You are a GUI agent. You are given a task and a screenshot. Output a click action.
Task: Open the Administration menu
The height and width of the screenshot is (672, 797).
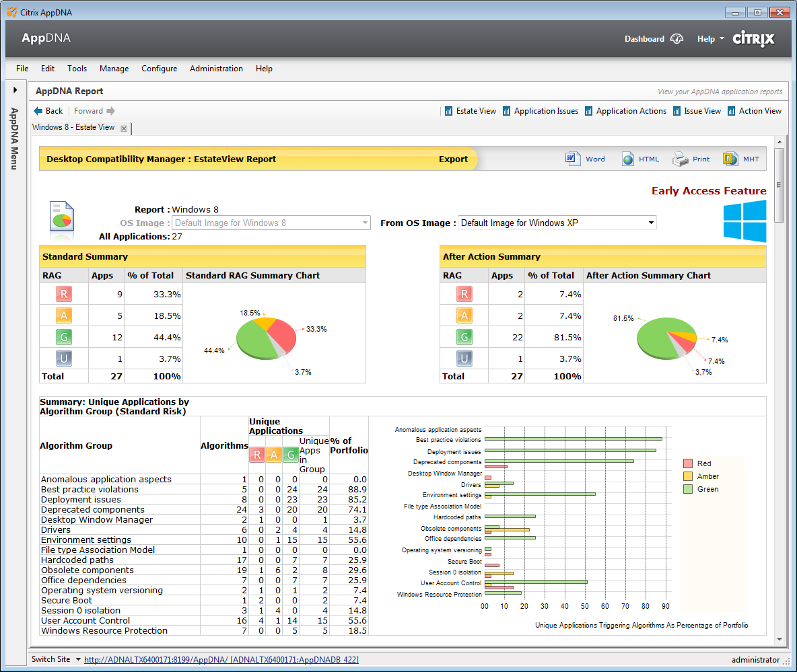tap(216, 69)
